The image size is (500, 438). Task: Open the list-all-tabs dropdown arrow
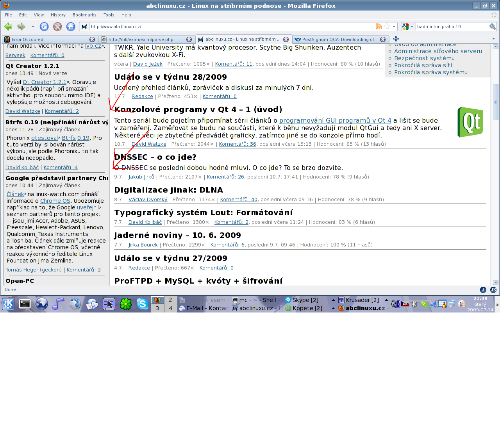click(x=494, y=39)
